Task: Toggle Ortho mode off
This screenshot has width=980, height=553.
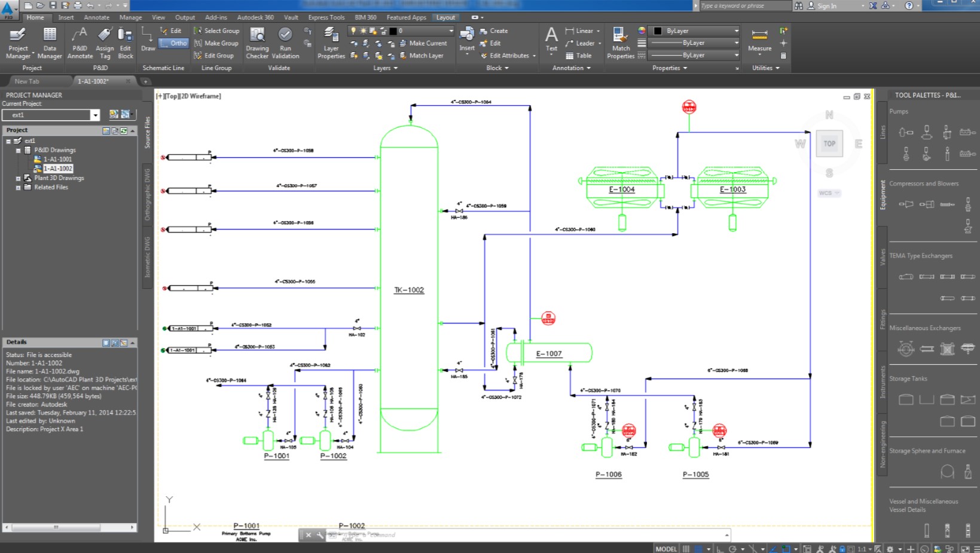Action: (173, 43)
